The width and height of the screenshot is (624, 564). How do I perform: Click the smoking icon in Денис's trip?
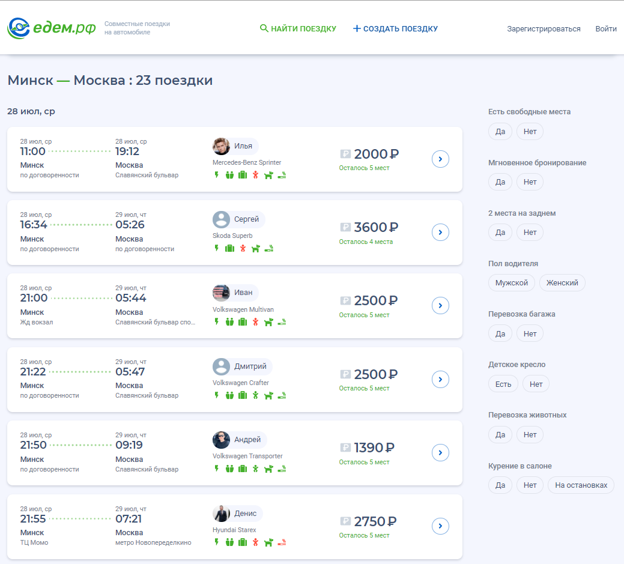(282, 543)
